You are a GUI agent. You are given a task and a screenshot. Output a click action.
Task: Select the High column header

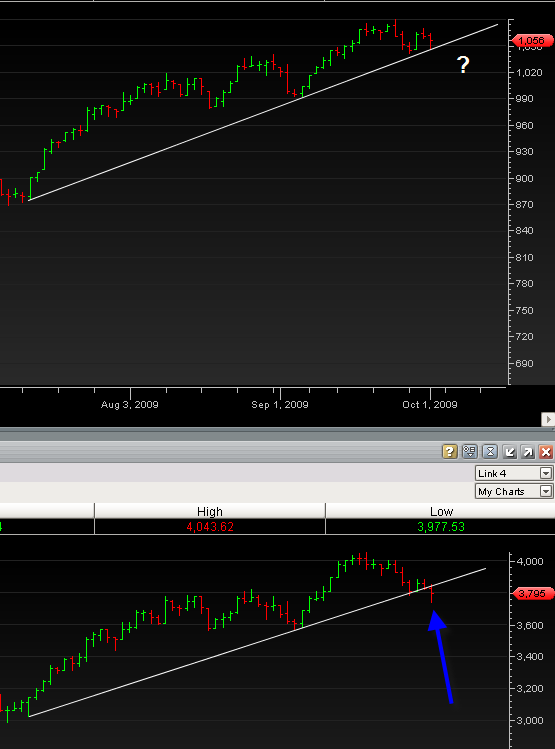(x=210, y=511)
